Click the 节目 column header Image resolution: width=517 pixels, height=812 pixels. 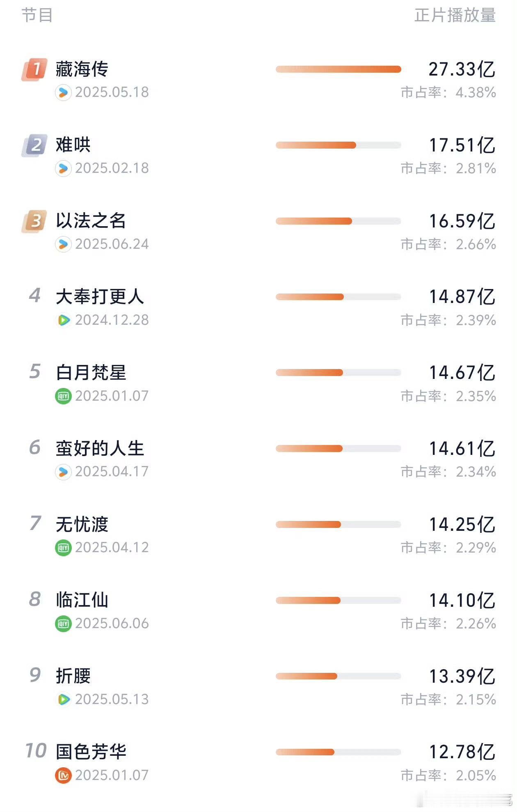click(37, 15)
